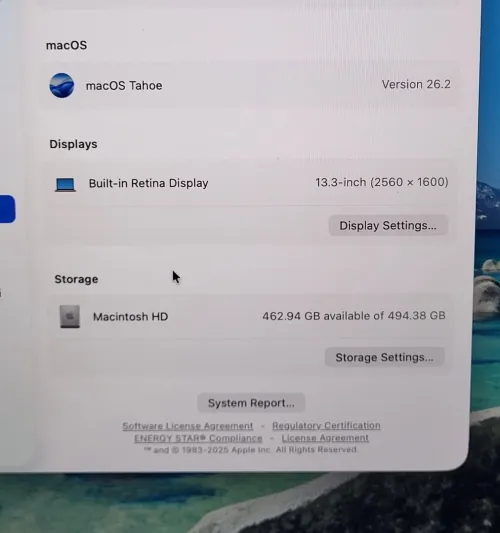Open Storage Settings

384,357
